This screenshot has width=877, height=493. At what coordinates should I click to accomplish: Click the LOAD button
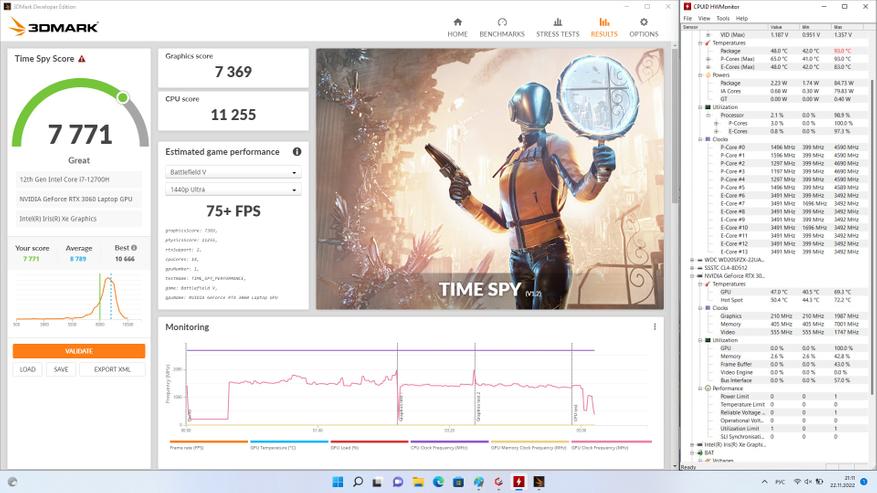[27, 369]
